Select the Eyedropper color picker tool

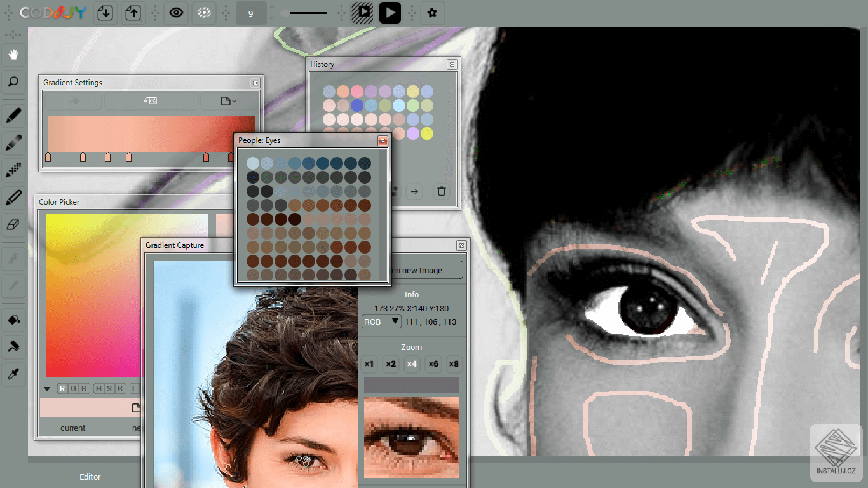13,374
